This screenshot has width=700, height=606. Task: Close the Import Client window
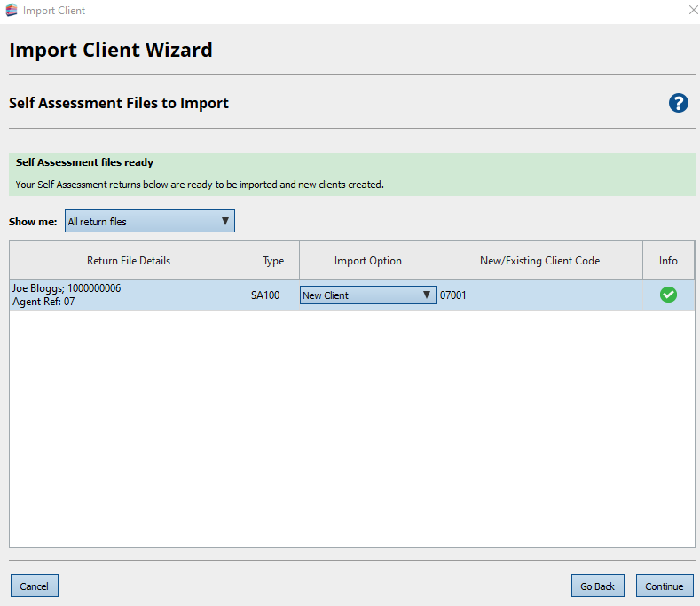[692, 10]
